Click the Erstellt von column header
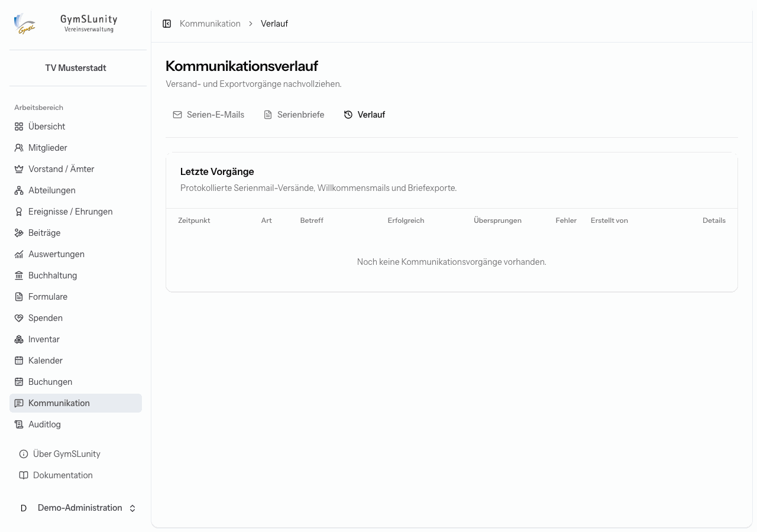The height and width of the screenshot is (532, 757). point(609,220)
